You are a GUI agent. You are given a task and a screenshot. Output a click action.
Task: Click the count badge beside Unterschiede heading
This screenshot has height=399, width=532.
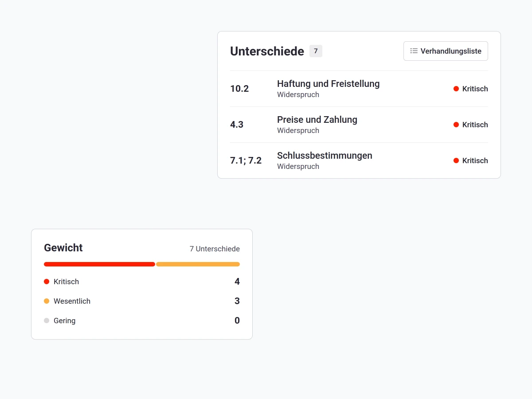[x=316, y=51]
